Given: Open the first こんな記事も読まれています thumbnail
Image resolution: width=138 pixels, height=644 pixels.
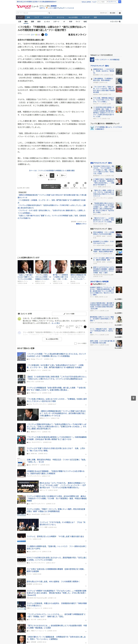Looking at the screenshot, I should point(26,267).
